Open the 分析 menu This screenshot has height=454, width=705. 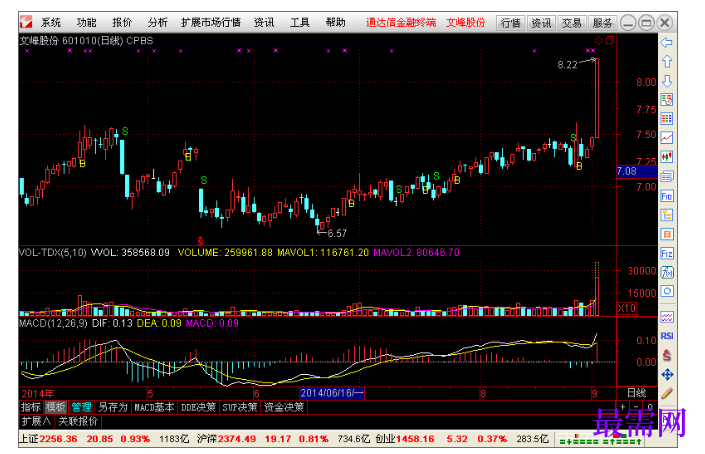click(x=157, y=22)
